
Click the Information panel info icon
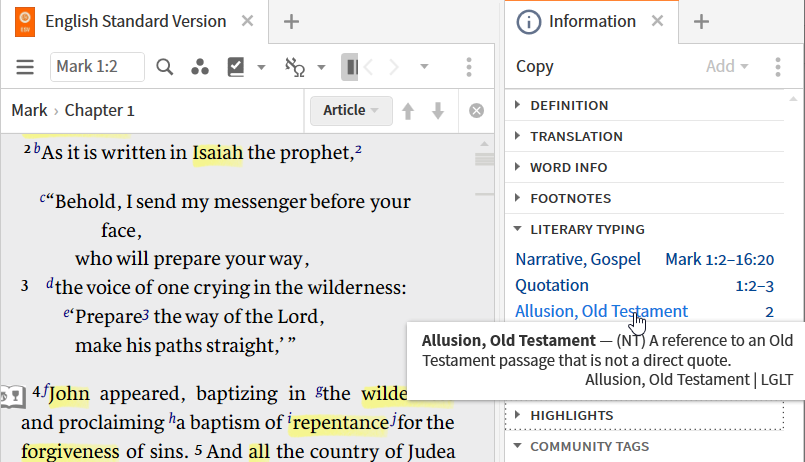529,22
